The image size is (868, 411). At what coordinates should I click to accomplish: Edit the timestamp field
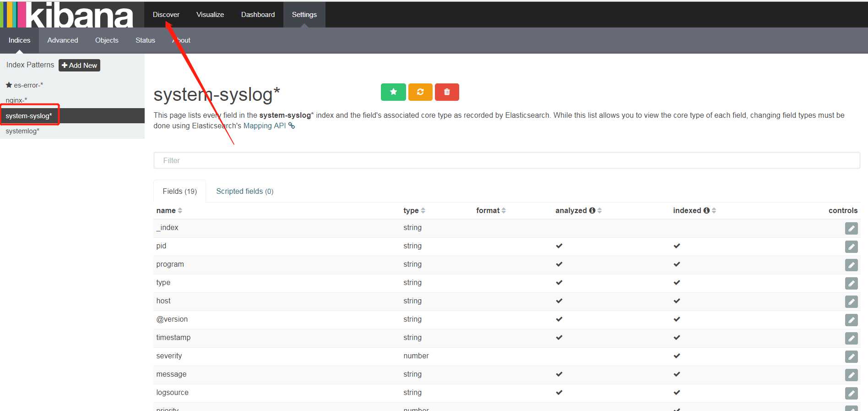851,338
